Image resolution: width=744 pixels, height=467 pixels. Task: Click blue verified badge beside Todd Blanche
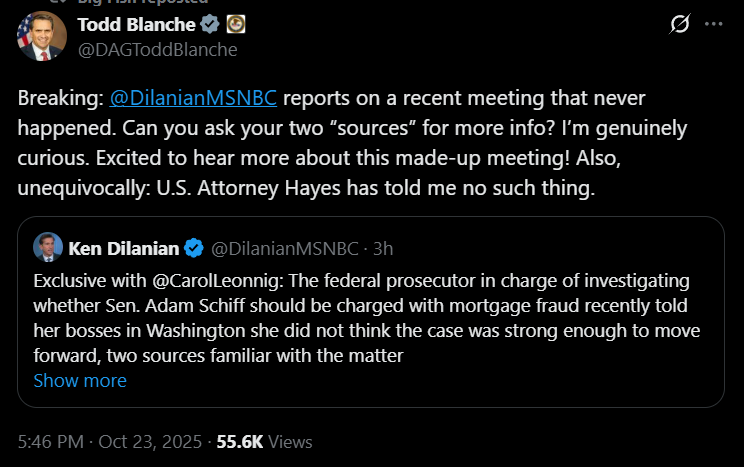(209, 23)
